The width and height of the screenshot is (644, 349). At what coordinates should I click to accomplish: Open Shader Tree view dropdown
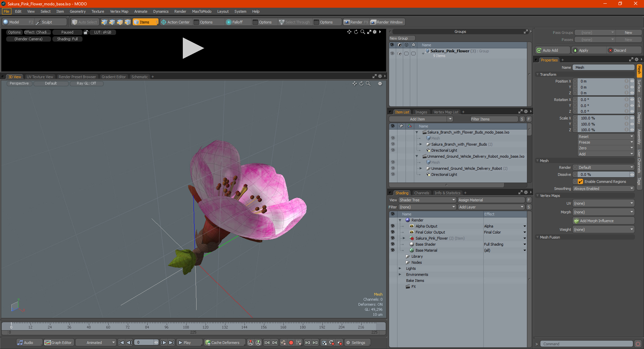(427, 200)
